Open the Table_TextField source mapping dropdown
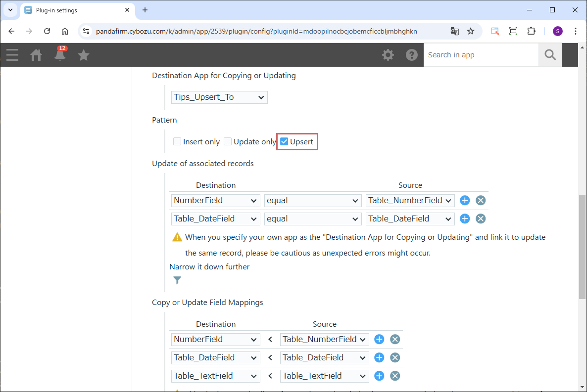 [324, 376]
